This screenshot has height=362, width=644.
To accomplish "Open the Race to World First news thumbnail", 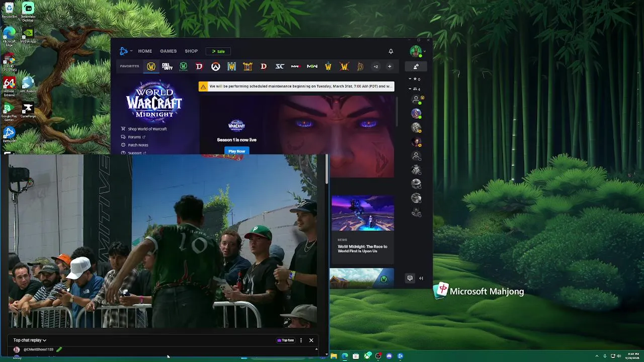I will [362, 213].
